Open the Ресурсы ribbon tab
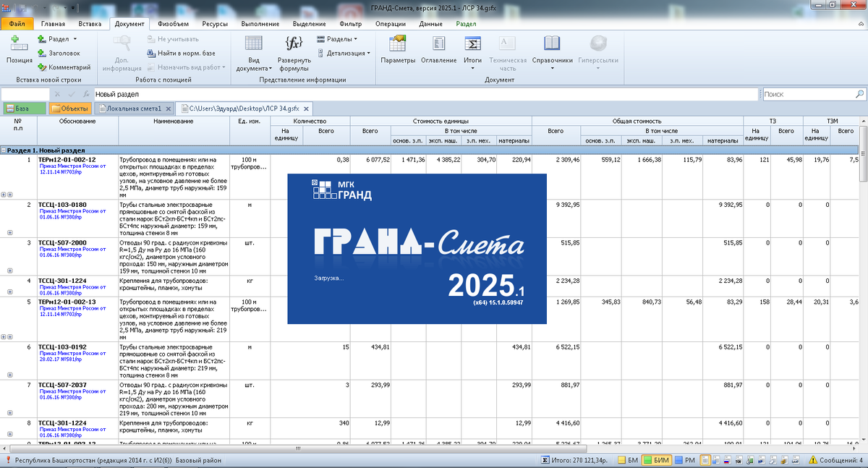The image size is (868, 468). point(216,24)
